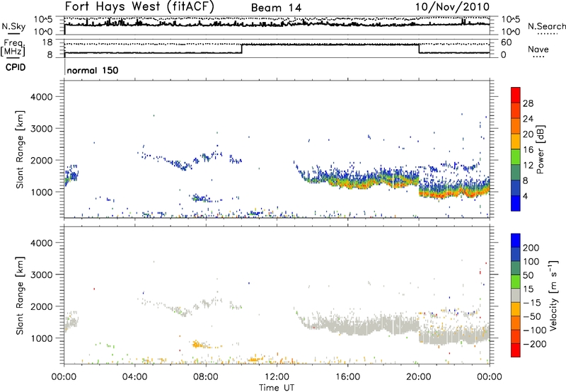Click the power colorbar value '4'

click(526, 196)
